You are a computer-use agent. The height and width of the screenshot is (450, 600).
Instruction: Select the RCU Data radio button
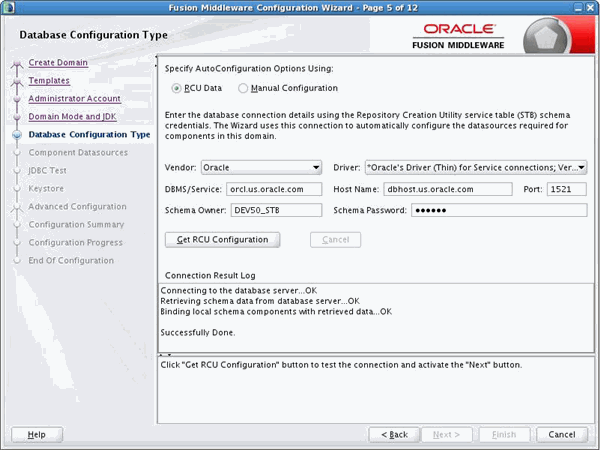(x=176, y=88)
